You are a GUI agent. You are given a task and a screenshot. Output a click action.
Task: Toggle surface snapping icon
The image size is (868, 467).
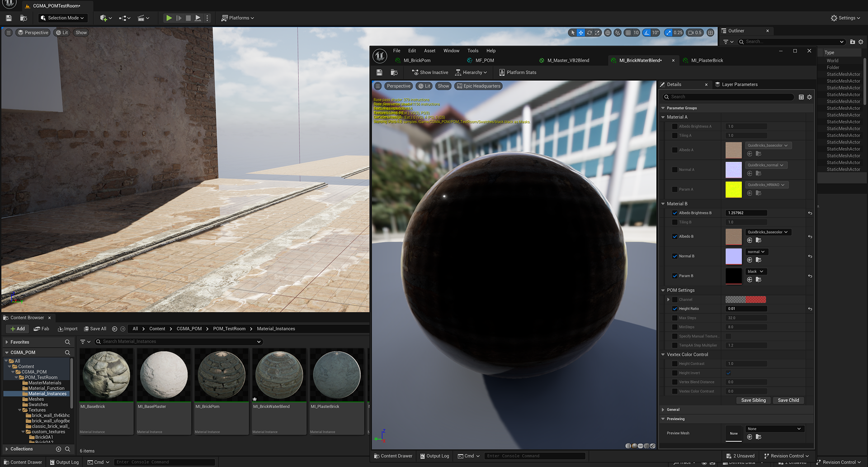(x=618, y=33)
